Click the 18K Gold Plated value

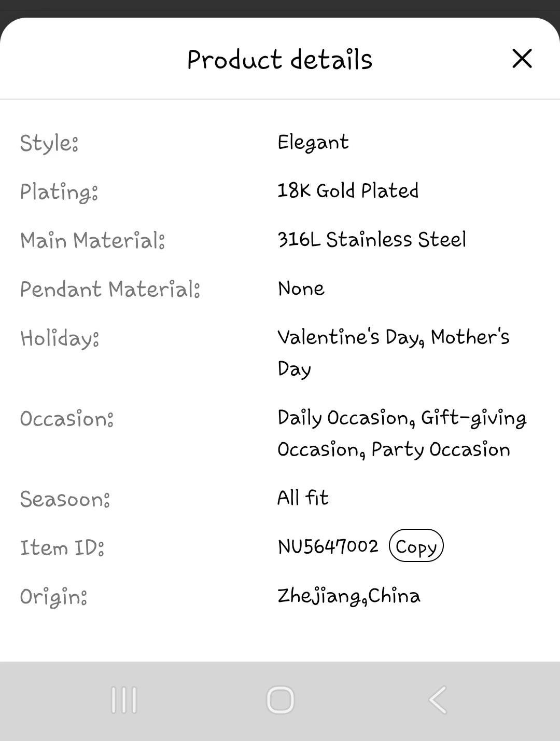[x=348, y=191]
